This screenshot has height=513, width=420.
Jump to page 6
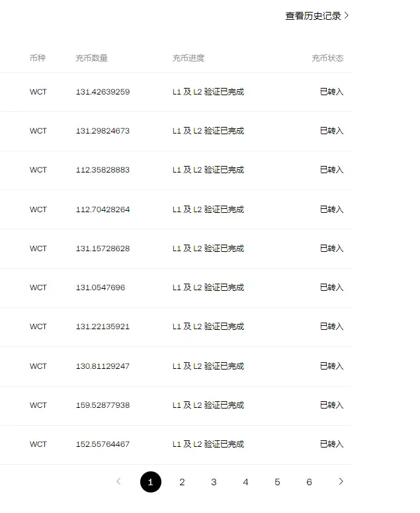click(309, 481)
